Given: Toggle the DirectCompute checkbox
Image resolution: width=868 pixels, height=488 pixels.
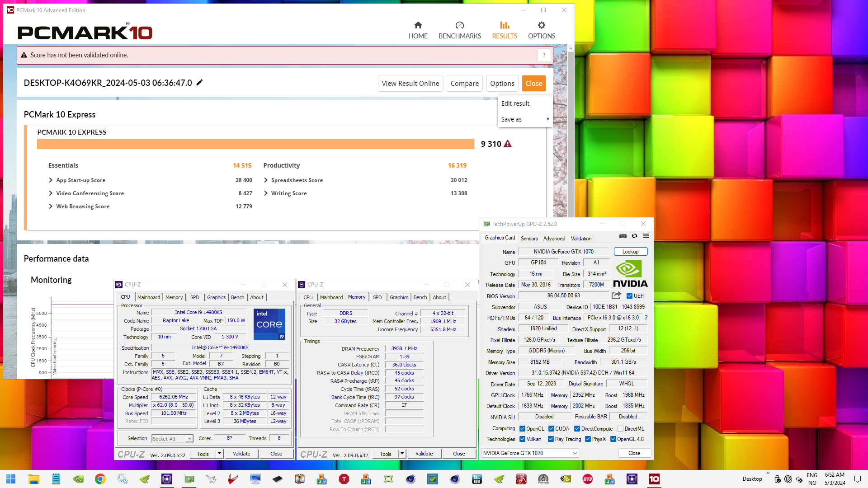Looking at the screenshot, I should pos(577,429).
